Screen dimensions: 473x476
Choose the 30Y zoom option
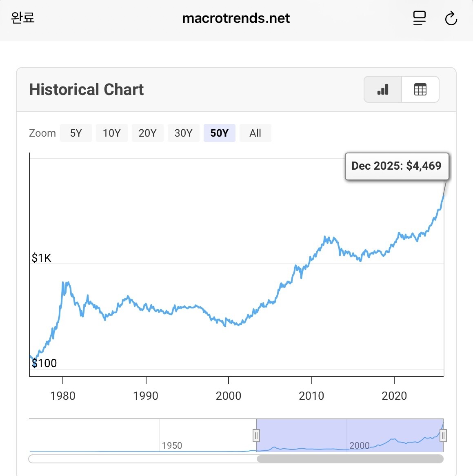[x=183, y=133]
